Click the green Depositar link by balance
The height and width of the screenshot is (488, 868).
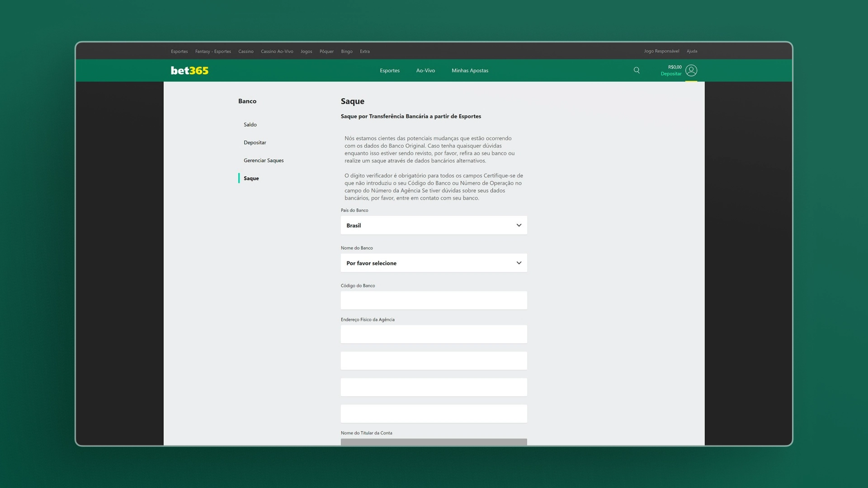click(x=671, y=74)
